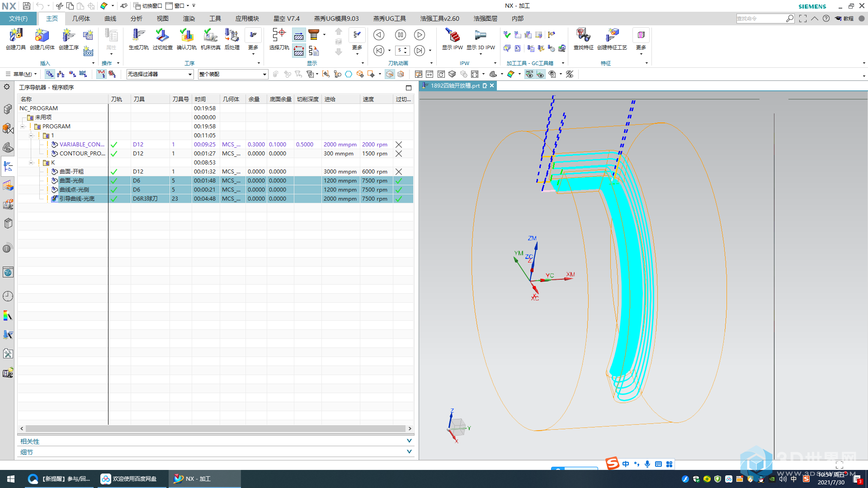Open the 无选择过滤器 dropdown

[160, 74]
